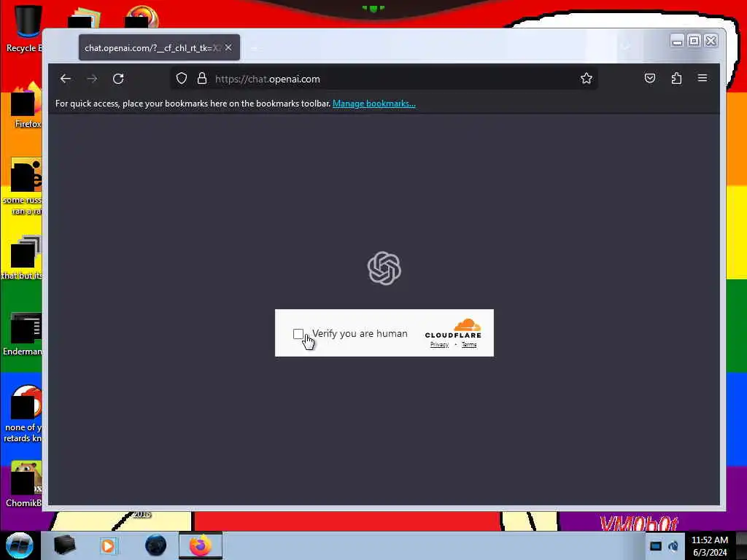Click the padlock site security icon
Viewport: 747px width, 560px height.
pos(202,79)
